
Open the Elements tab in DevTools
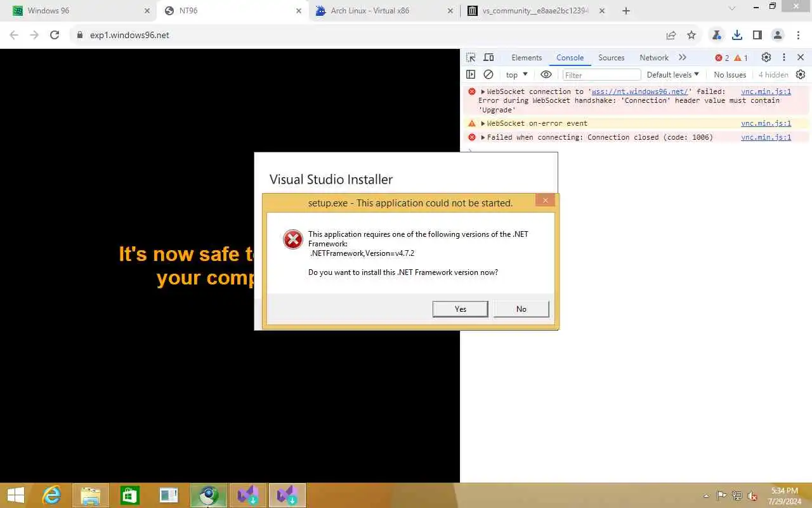click(527, 57)
